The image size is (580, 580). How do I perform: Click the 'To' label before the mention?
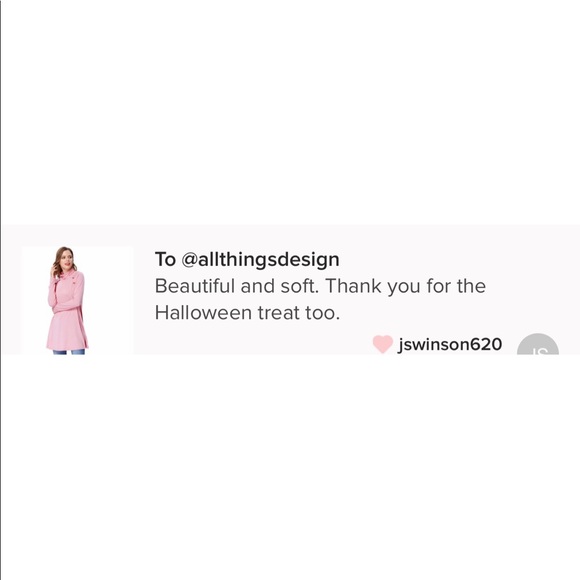pyautogui.click(x=165, y=259)
